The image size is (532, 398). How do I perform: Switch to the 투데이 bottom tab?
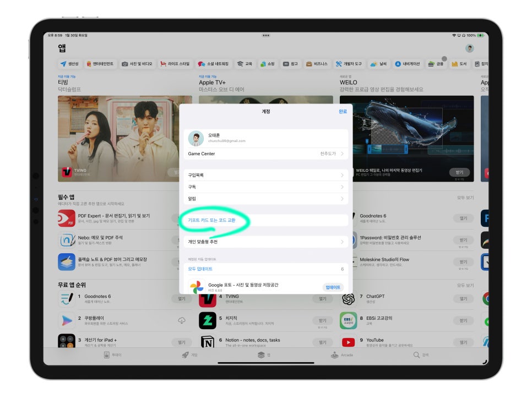(x=112, y=355)
